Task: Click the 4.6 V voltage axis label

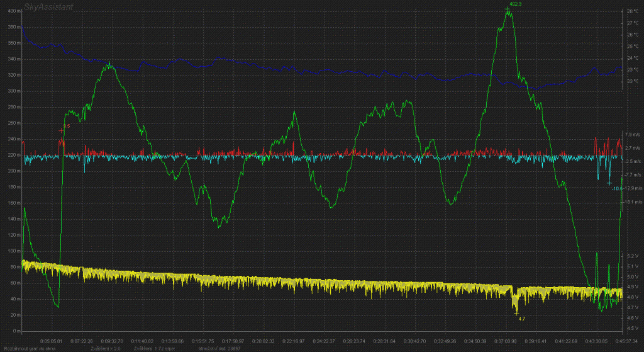Action: (x=633, y=318)
